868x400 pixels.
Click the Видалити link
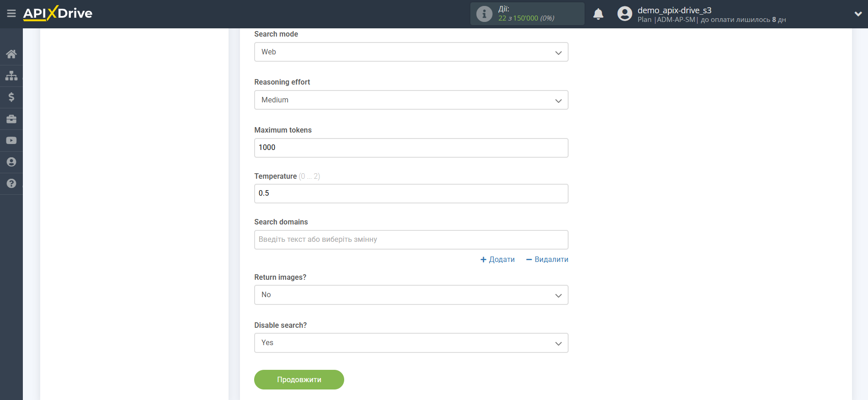pyautogui.click(x=547, y=260)
